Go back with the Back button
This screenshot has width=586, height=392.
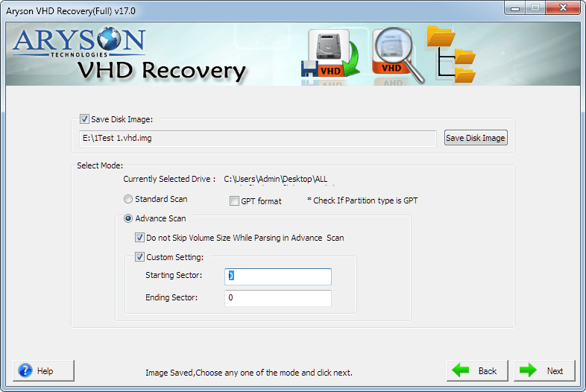477,370
